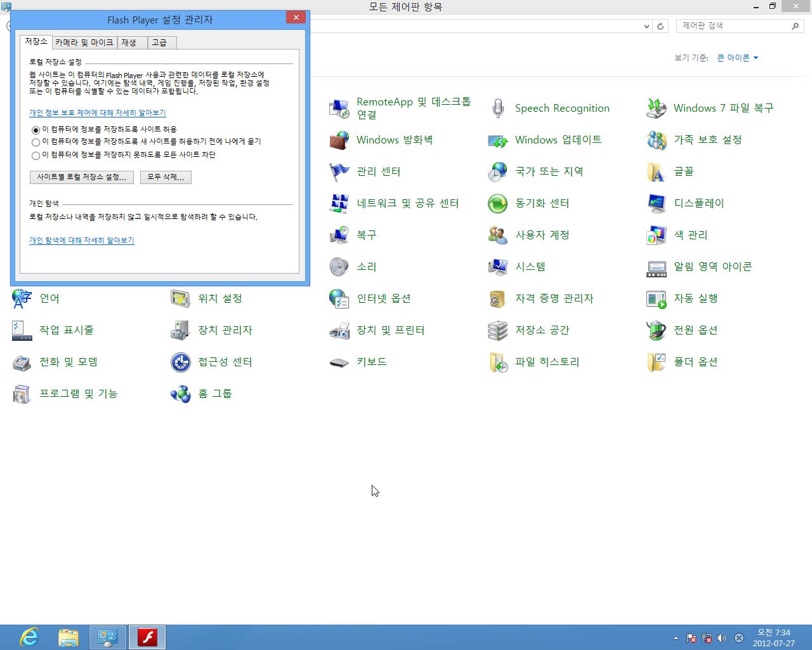Screen dimensions: 812x650
Task: Open the 국가 또는 지역 globe icon
Action: click(x=498, y=171)
